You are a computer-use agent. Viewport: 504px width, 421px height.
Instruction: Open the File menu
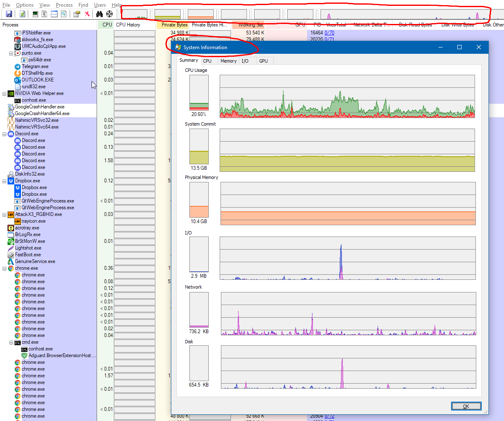click(6, 5)
